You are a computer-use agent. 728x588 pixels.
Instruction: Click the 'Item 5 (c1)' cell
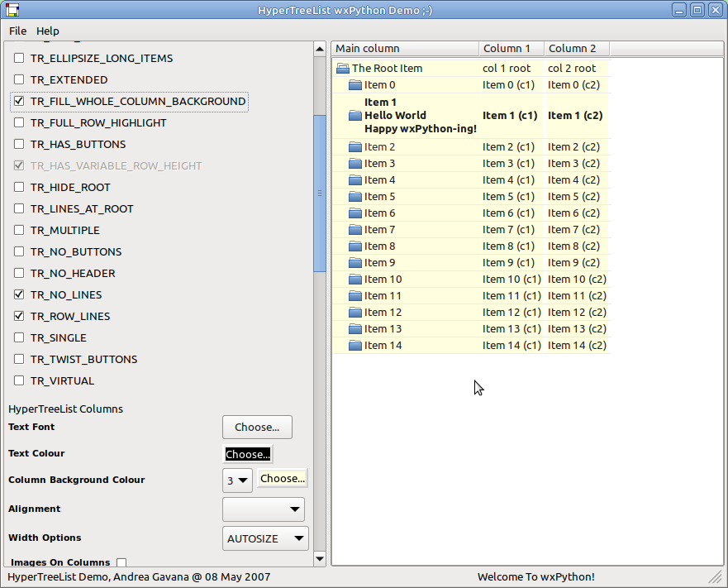[508, 197]
